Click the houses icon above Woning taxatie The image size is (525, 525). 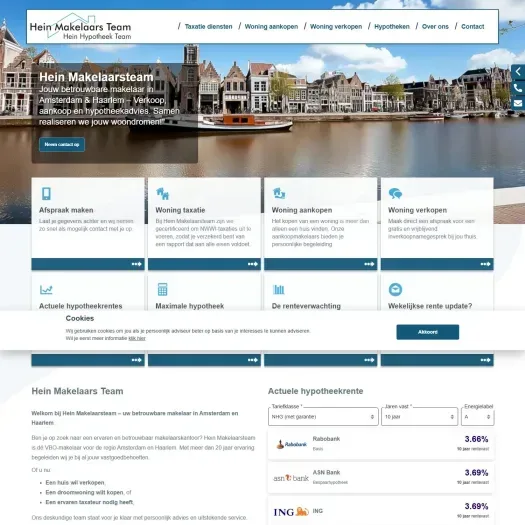[x=163, y=194]
